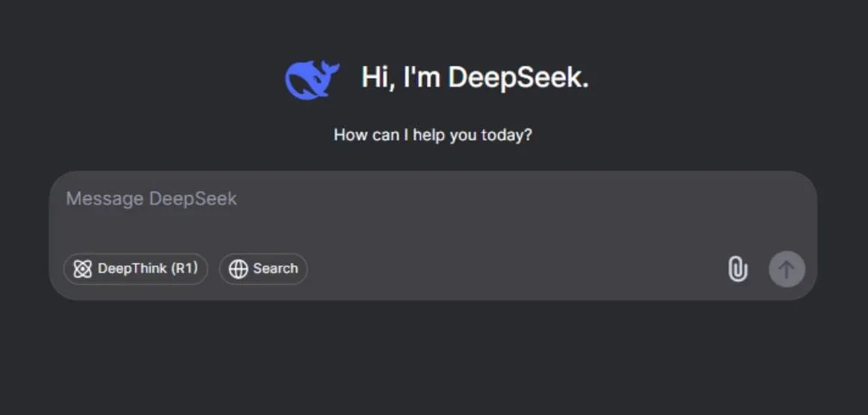Attach a file using the paperclip
The height and width of the screenshot is (415, 868).
point(737,269)
